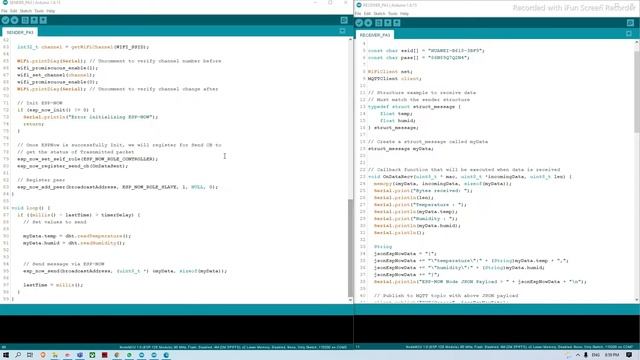Image resolution: width=640 pixels, height=360 pixels.
Task: Click 'esp_now_add_peer' line in SENDER code
Action: coord(118,187)
